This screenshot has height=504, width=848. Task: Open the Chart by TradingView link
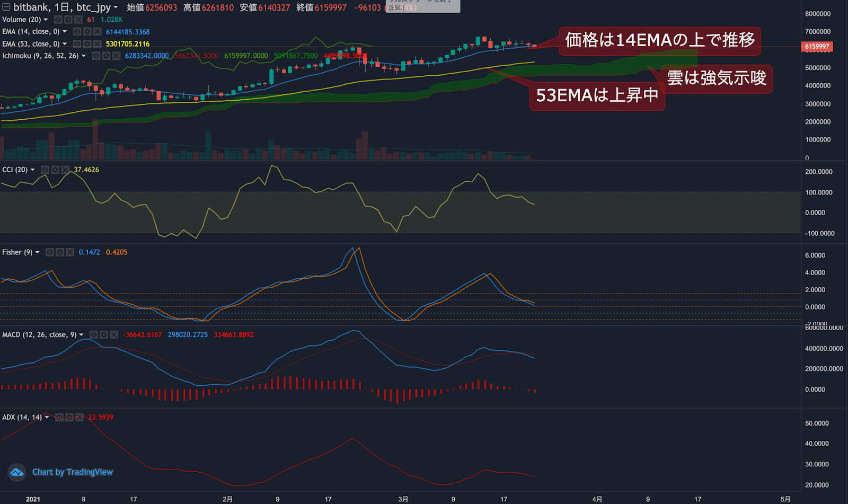[73, 472]
